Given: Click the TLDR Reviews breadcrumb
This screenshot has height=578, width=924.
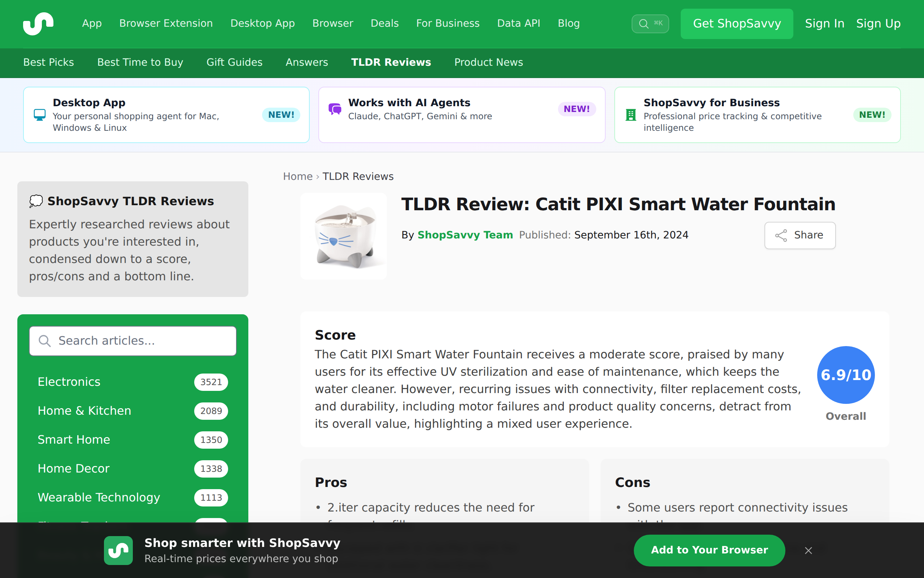Looking at the screenshot, I should [x=358, y=176].
